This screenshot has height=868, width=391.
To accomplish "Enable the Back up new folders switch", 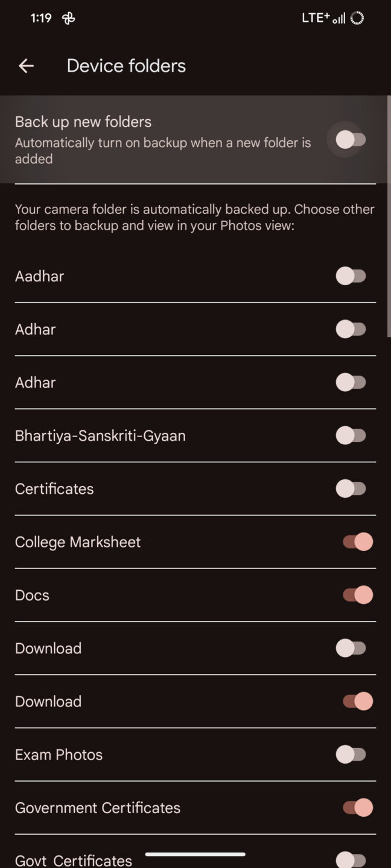I will coord(351,140).
